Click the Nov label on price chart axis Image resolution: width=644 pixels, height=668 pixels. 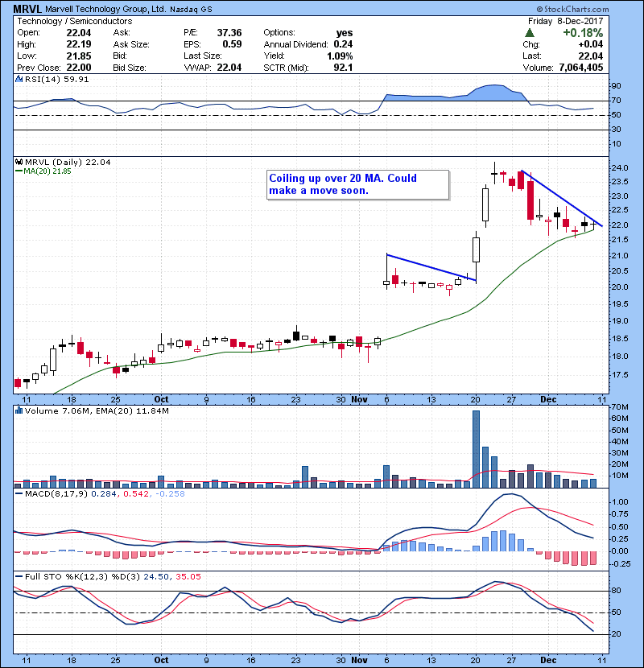pyautogui.click(x=359, y=400)
